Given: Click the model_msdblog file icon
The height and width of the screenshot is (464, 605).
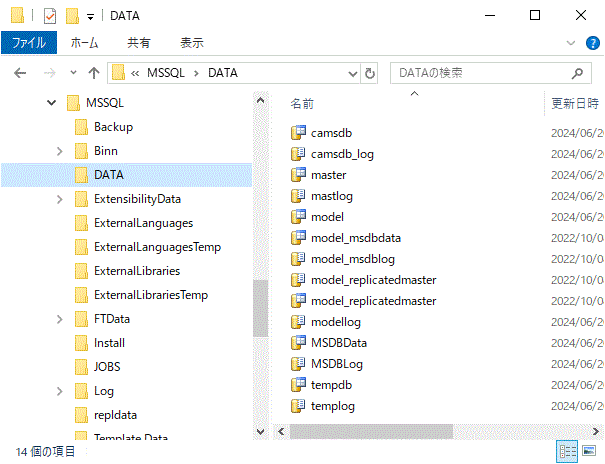Looking at the screenshot, I should (x=298, y=259).
